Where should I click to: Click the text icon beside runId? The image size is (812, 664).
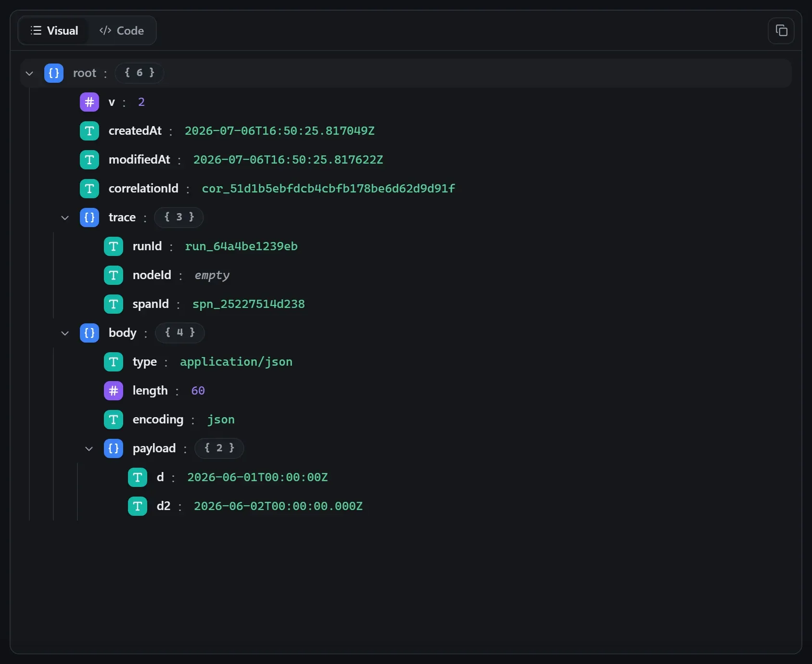tap(114, 246)
